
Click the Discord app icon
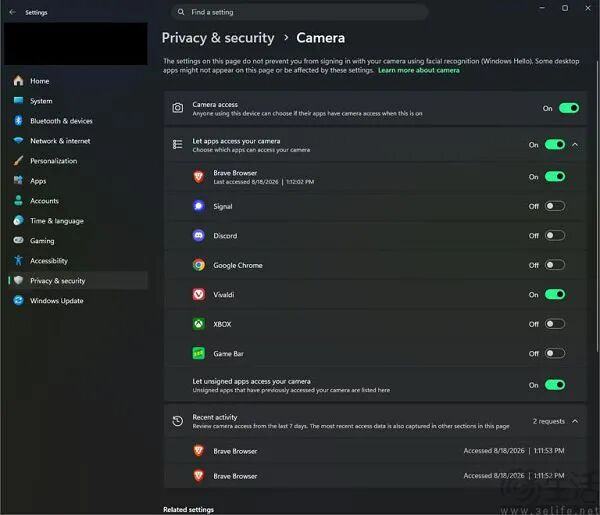click(199, 236)
